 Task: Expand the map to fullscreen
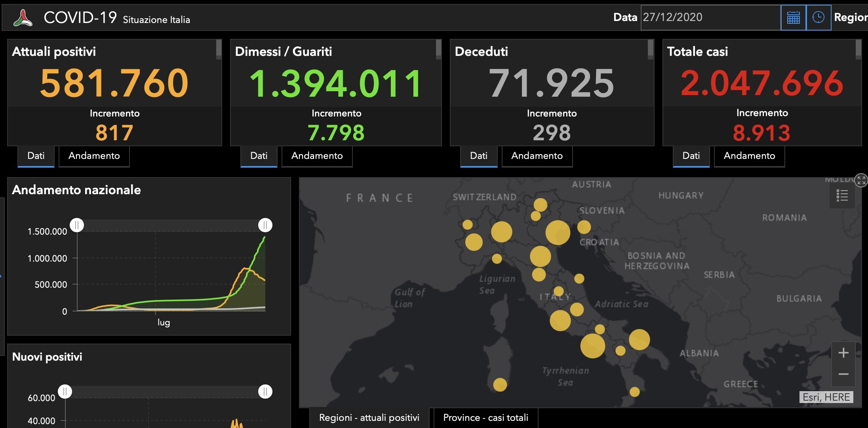tap(861, 180)
